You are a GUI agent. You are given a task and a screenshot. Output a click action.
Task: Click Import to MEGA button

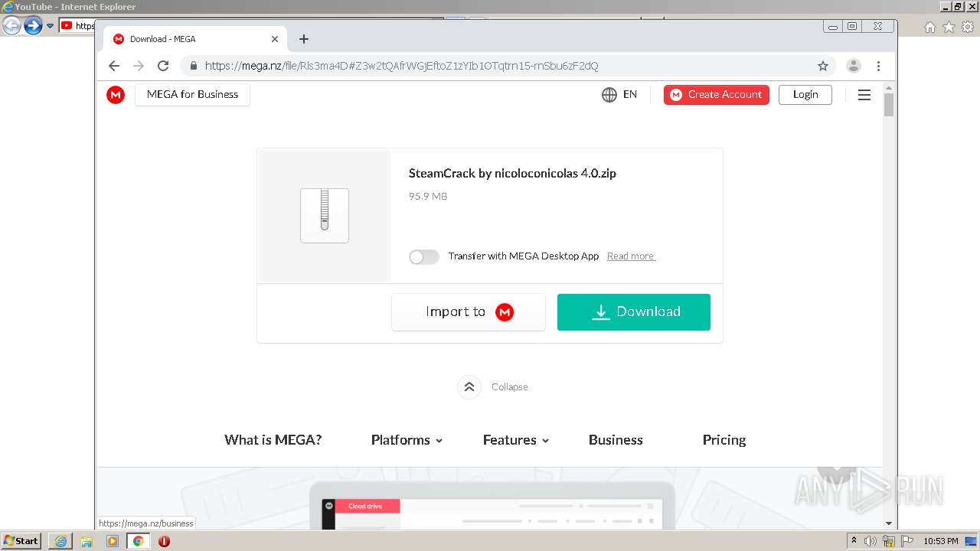tap(469, 312)
